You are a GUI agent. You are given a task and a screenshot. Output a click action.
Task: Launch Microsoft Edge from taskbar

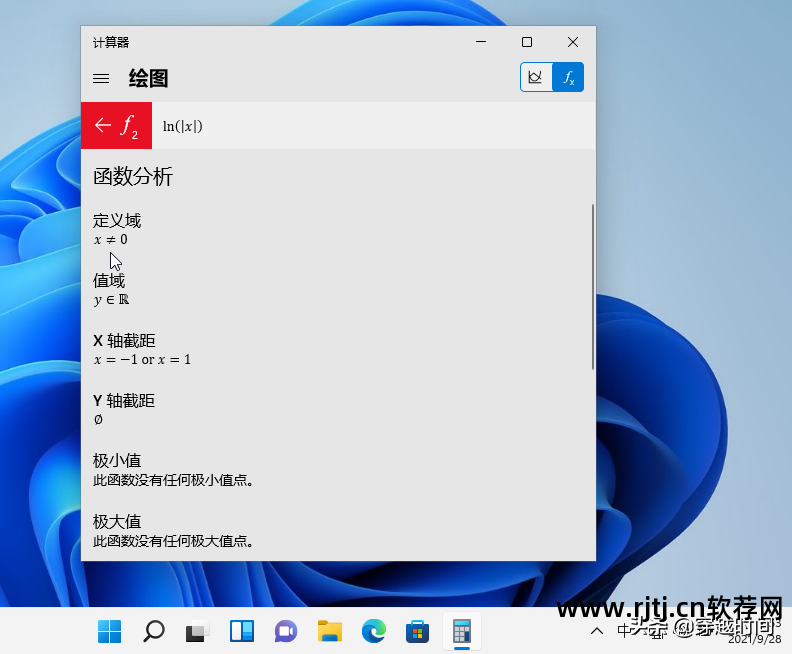point(374,631)
